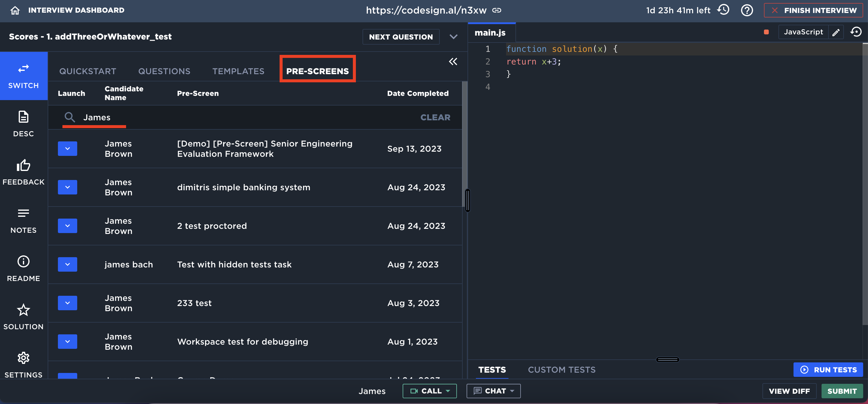Open the help question mark icon
Screen dimensions: 868x404
pos(747,11)
